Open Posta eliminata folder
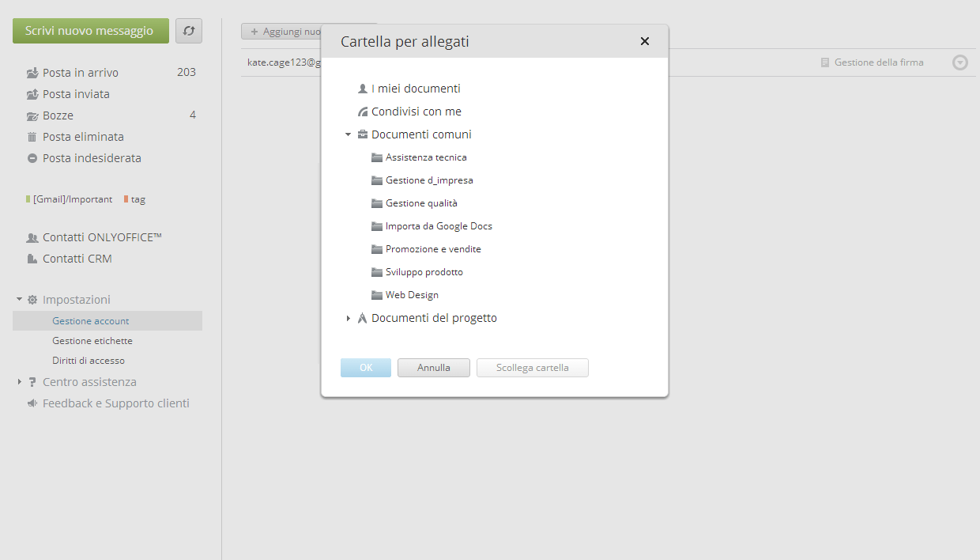This screenshot has width=980, height=560. 83,137
